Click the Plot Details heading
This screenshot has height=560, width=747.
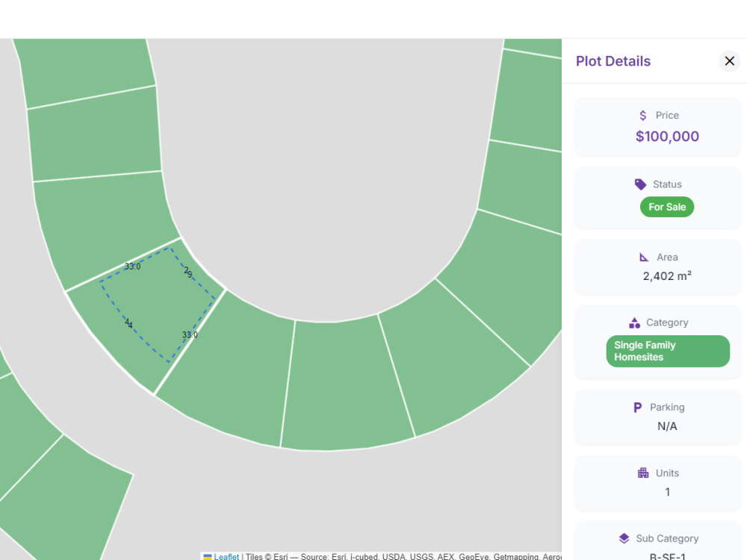coord(613,61)
